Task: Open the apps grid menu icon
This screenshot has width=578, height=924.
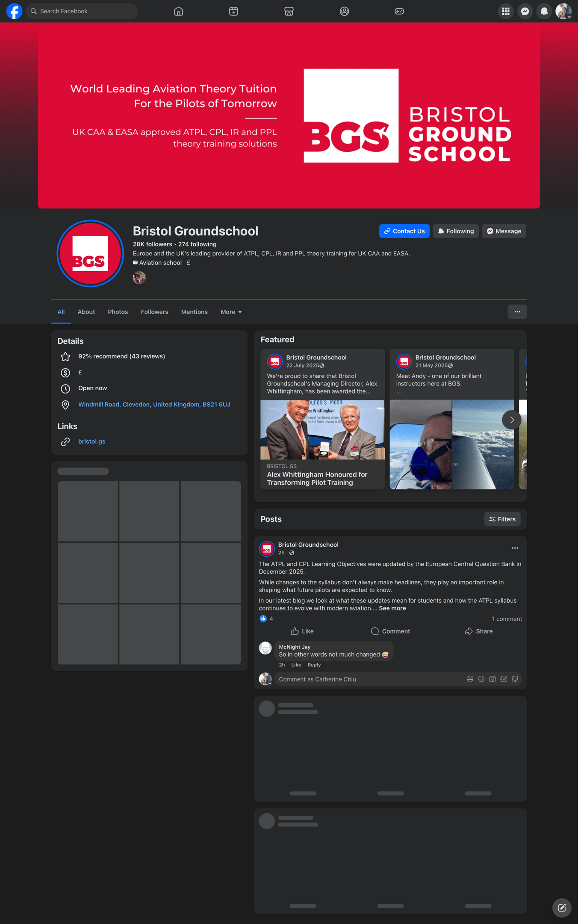Action: (506, 11)
